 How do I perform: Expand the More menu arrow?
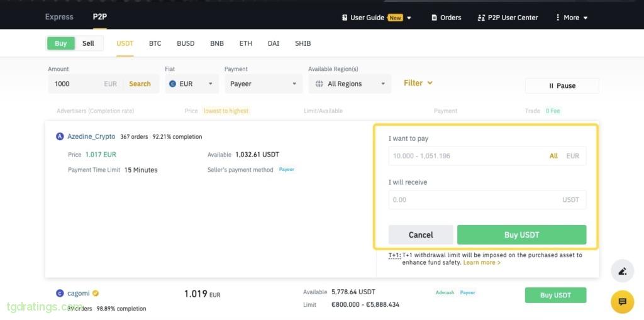(586, 18)
